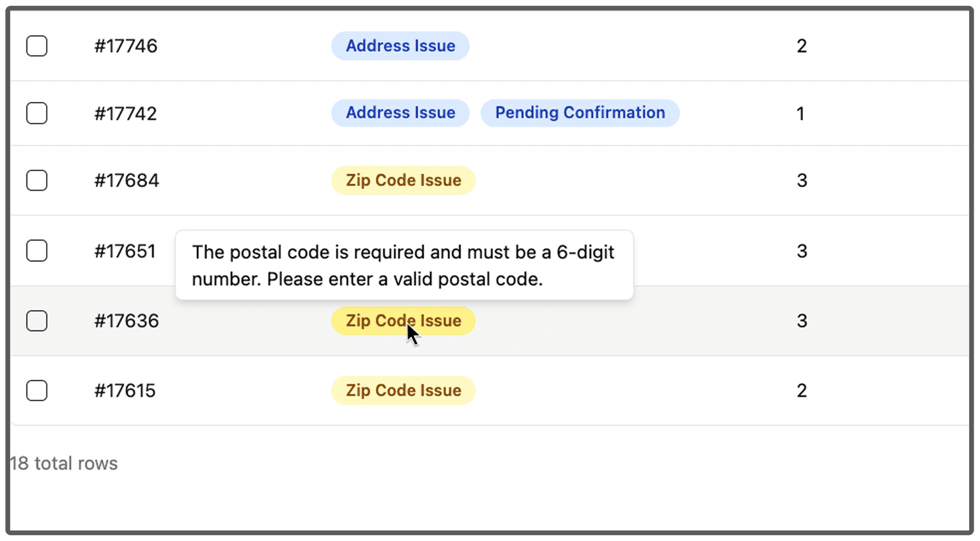Enable the checkbox beside #17615

pos(37,390)
